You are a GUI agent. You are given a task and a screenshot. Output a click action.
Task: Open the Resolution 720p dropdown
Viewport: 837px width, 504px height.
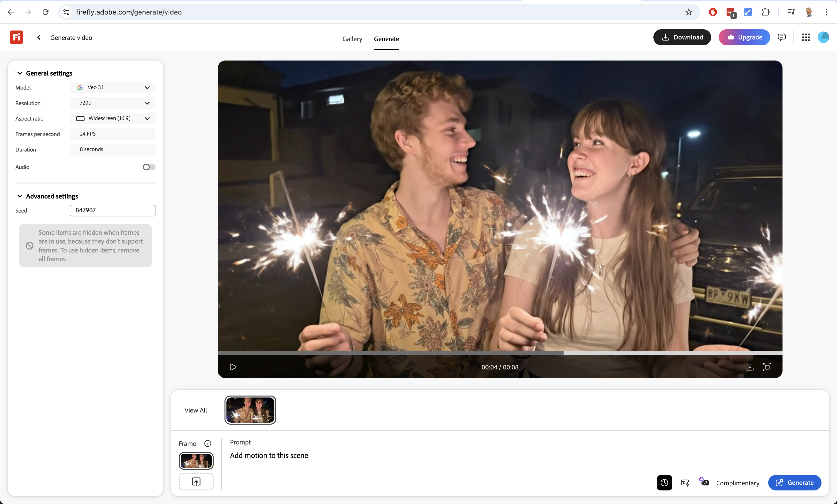[112, 103]
